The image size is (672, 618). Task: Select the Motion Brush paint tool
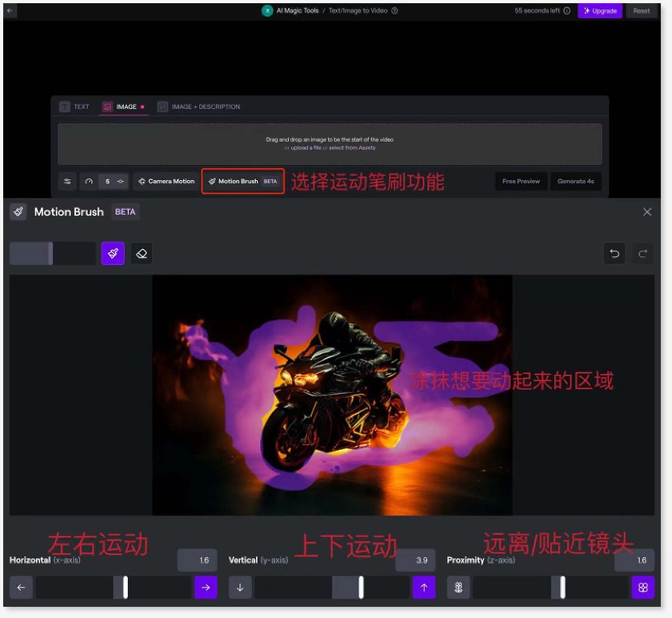point(113,253)
